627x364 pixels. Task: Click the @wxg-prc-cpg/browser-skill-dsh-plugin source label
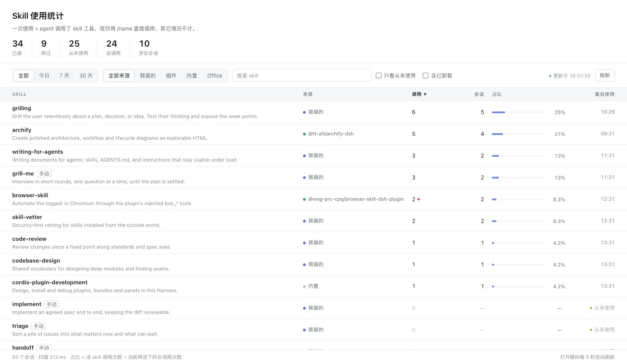(x=356, y=199)
